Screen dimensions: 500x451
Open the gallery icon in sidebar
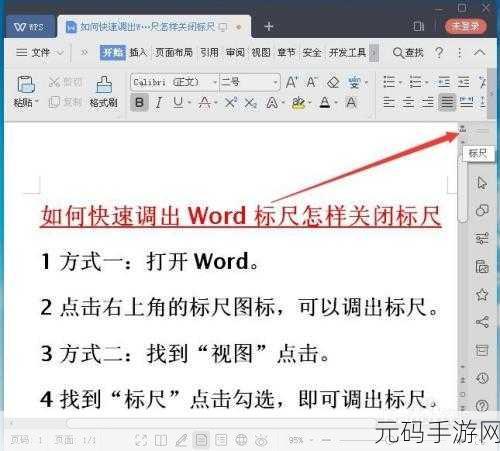(482, 266)
